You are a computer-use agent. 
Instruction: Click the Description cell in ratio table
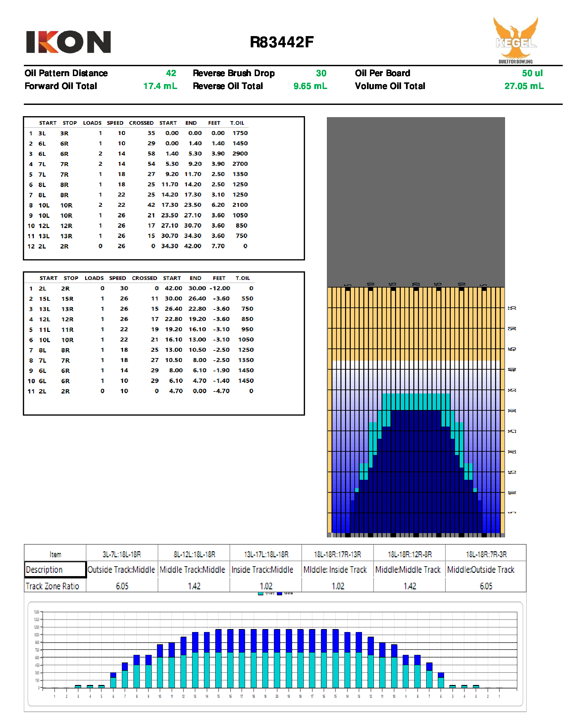pyautogui.click(x=55, y=570)
